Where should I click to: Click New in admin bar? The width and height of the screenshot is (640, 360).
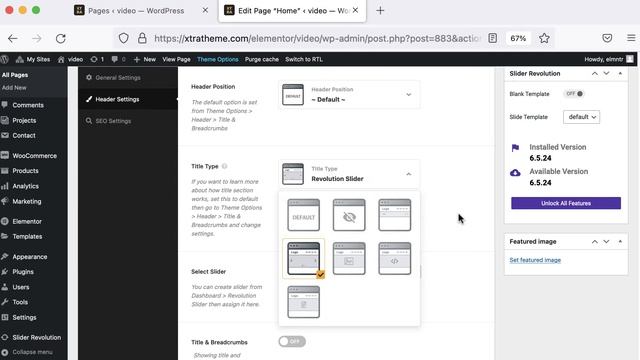point(144,59)
